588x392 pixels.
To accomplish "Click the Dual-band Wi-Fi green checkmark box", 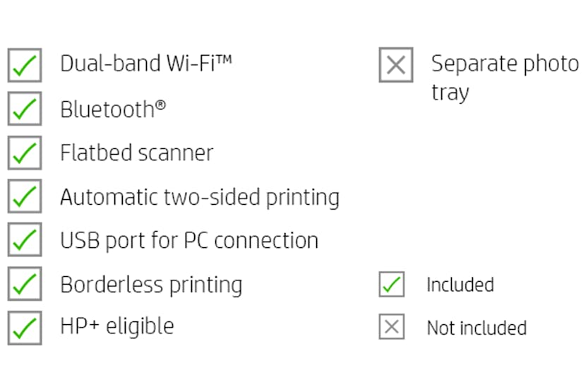I will pos(25,65).
